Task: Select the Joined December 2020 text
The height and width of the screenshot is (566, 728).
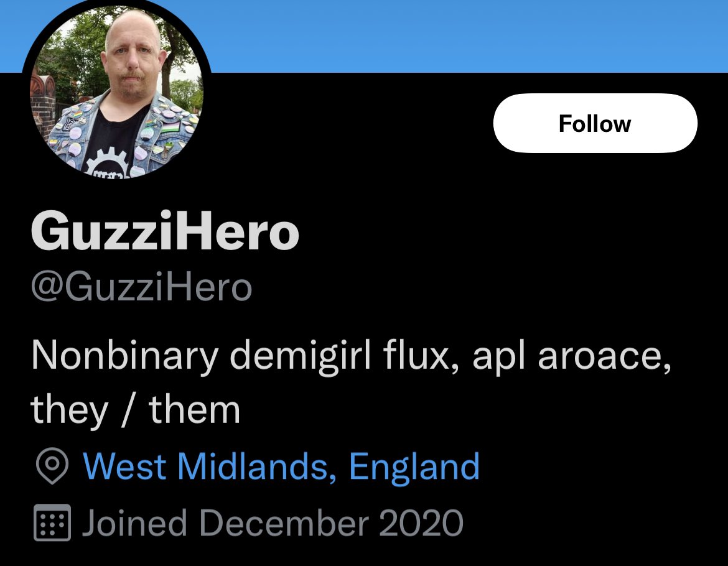Action: tap(273, 523)
